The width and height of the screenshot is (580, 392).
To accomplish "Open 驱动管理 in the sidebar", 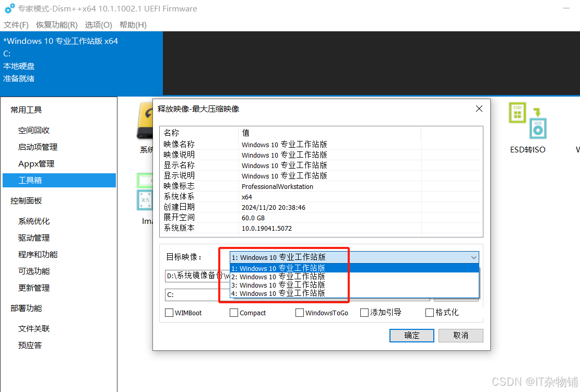I will [33, 238].
